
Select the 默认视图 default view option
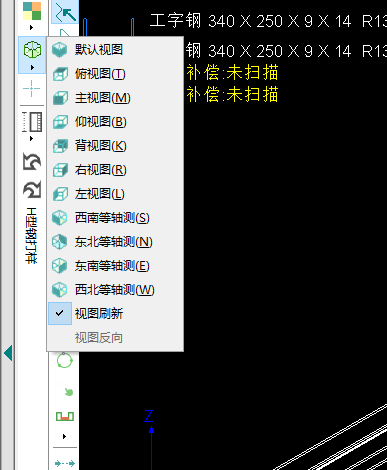pyautogui.click(x=115, y=50)
